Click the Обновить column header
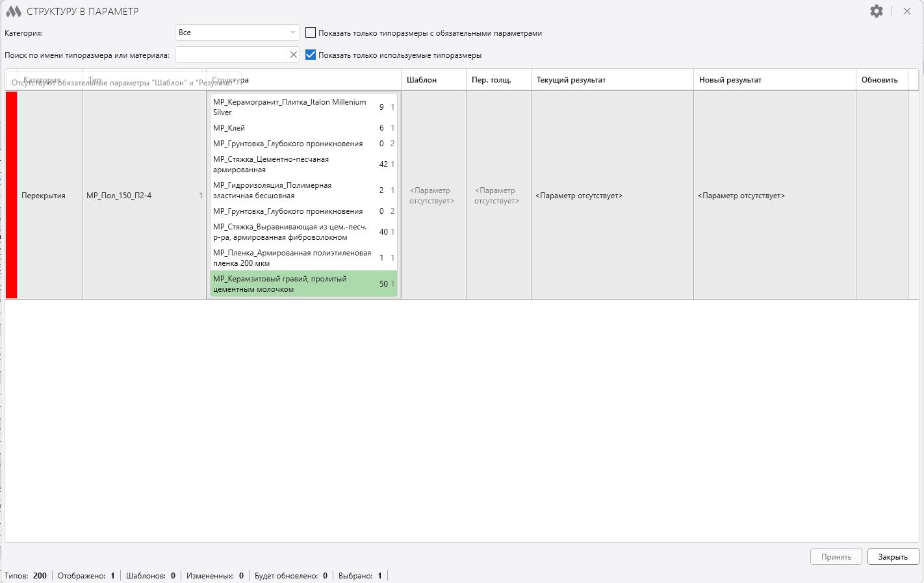924x583 pixels. pyautogui.click(x=879, y=80)
